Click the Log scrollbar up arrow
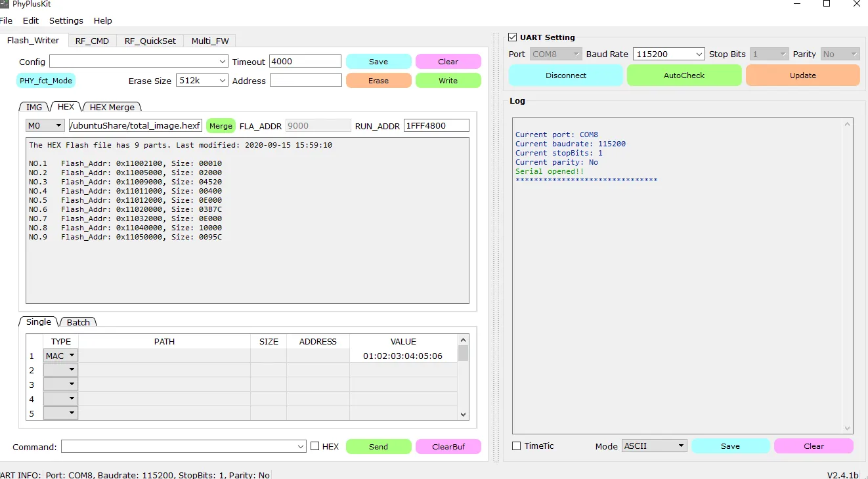Screen dimensions: 868x479 [x=848, y=124]
